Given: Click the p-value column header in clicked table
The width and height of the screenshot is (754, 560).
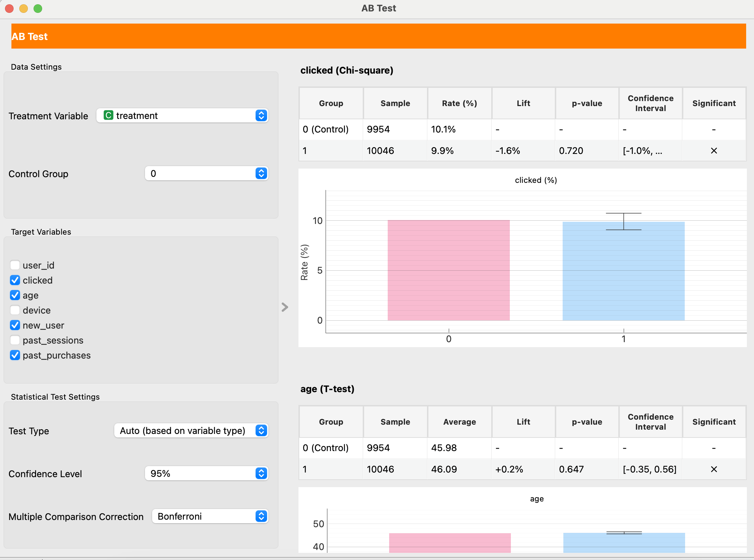Looking at the screenshot, I should click(587, 103).
